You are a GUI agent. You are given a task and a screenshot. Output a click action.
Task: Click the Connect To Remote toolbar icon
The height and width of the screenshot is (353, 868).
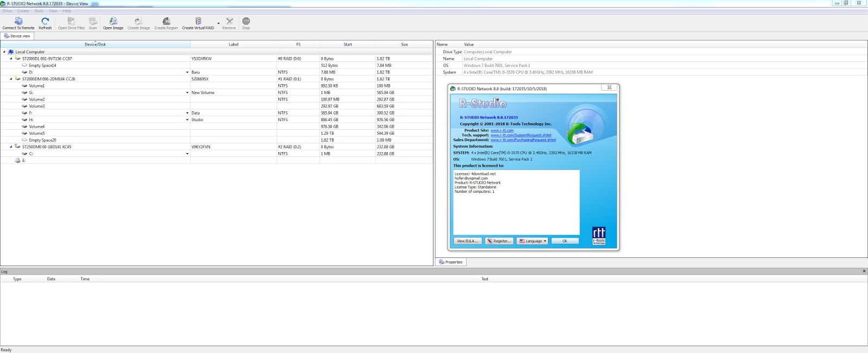point(18,21)
